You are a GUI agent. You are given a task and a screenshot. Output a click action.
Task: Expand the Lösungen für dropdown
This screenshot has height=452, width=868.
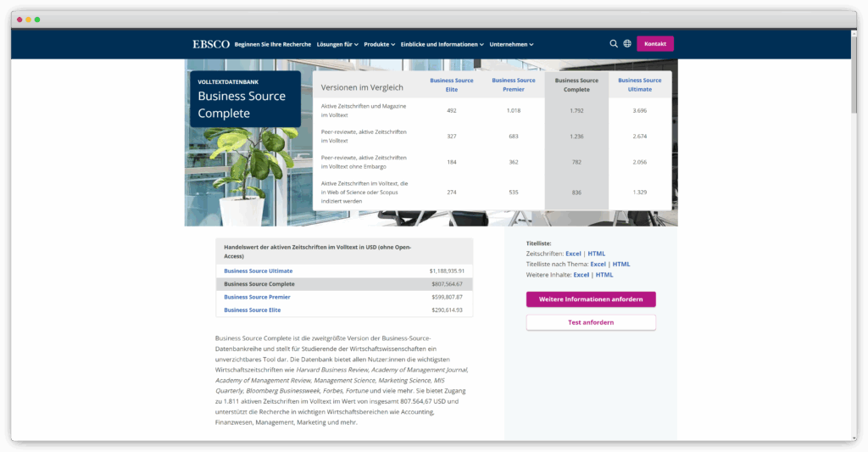point(337,44)
